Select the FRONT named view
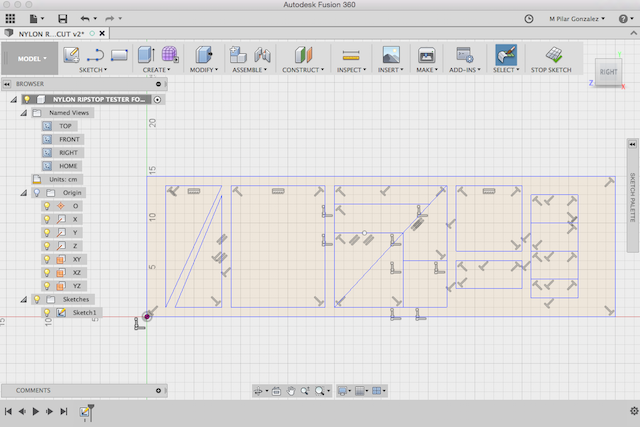 pos(70,139)
